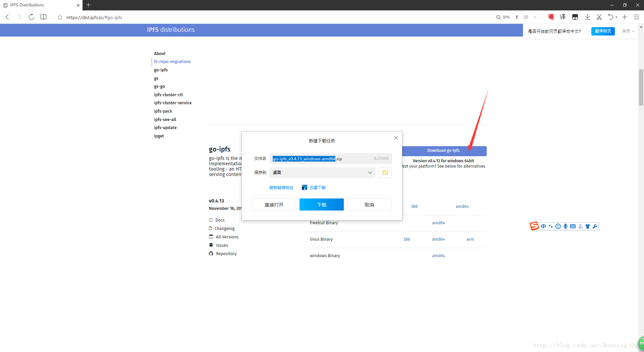Click the file name input field
This screenshot has height=352, width=644.
tap(330, 159)
